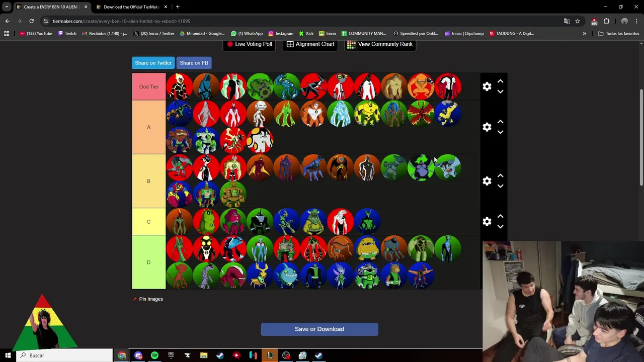Viewport: 644px width, 362px height.
Task: Select the God Tier label
Action: pyautogui.click(x=148, y=86)
